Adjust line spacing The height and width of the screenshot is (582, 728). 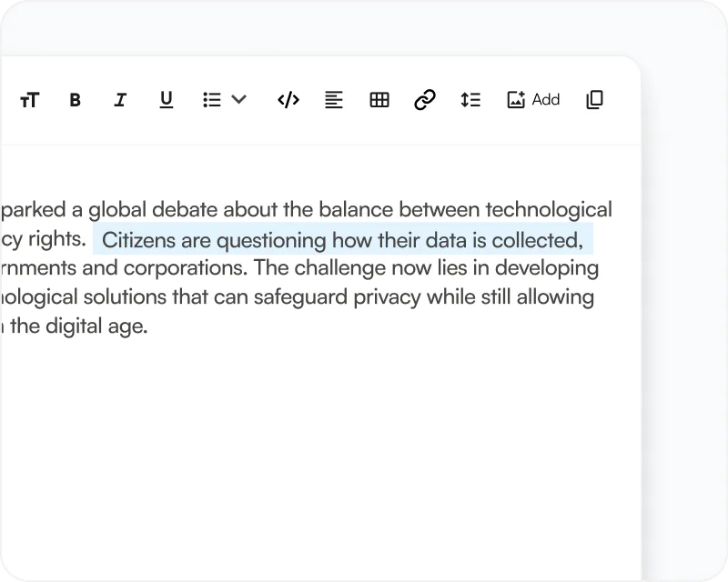[470, 100]
